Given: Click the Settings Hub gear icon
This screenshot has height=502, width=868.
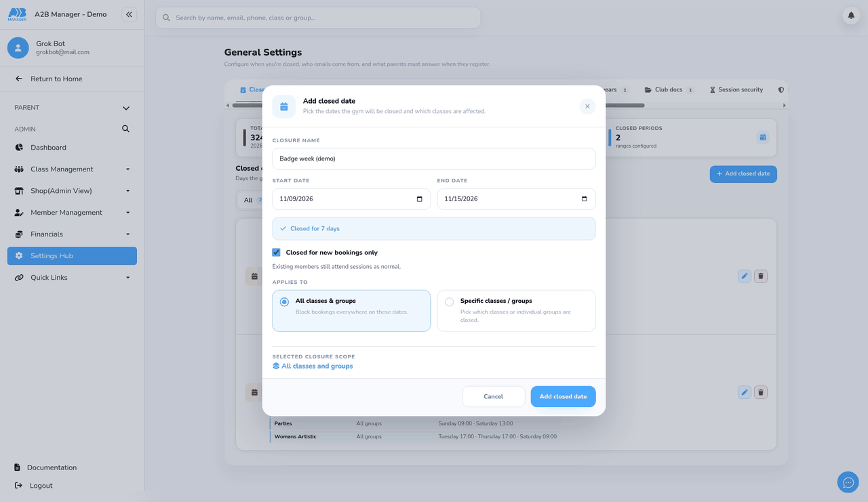Looking at the screenshot, I should pyautogui.click(x=19, y=256).
